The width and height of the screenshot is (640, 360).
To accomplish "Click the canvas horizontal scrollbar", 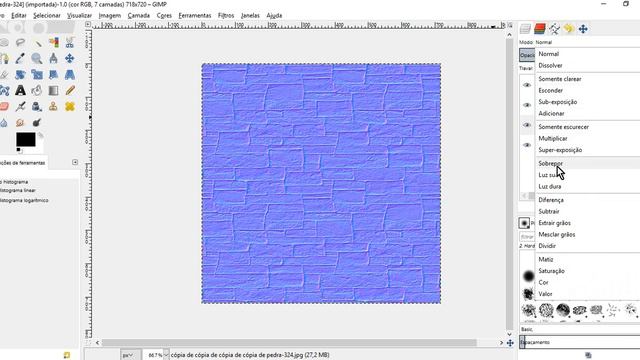I will tap(289, 343).
